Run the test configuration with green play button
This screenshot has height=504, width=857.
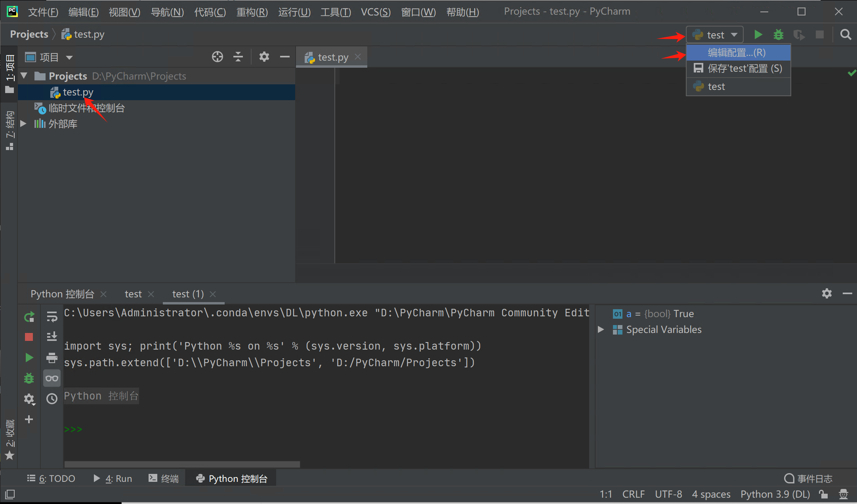click(x=758, y=35)
